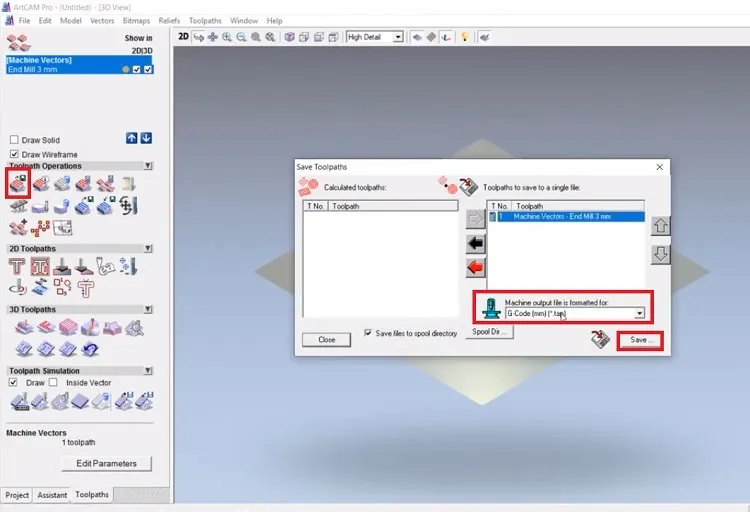This screenshot has height=512, width=750.
Task: Click the 2D view toolbar button
Action: [183, 37]
